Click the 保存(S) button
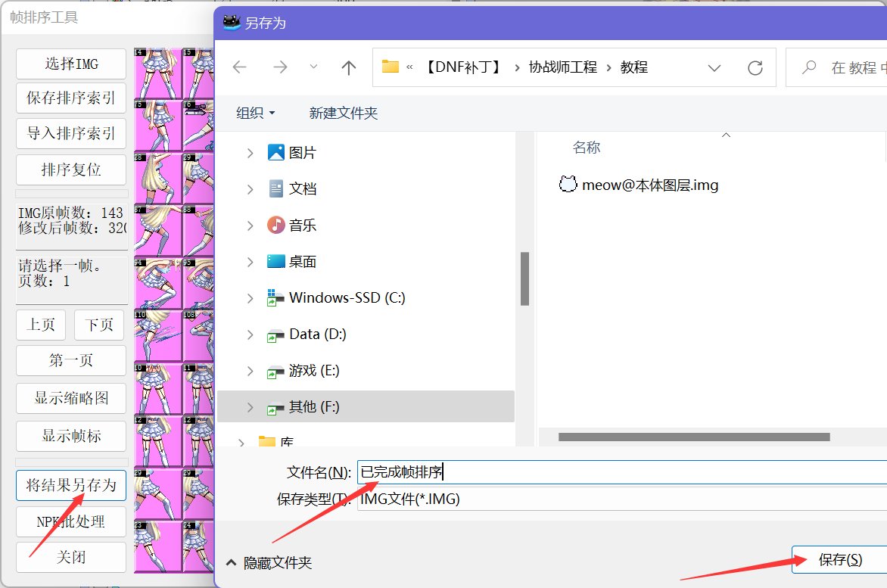Image resolution: width=887 pixels, height=588 pixels. [x=839, y=560]
